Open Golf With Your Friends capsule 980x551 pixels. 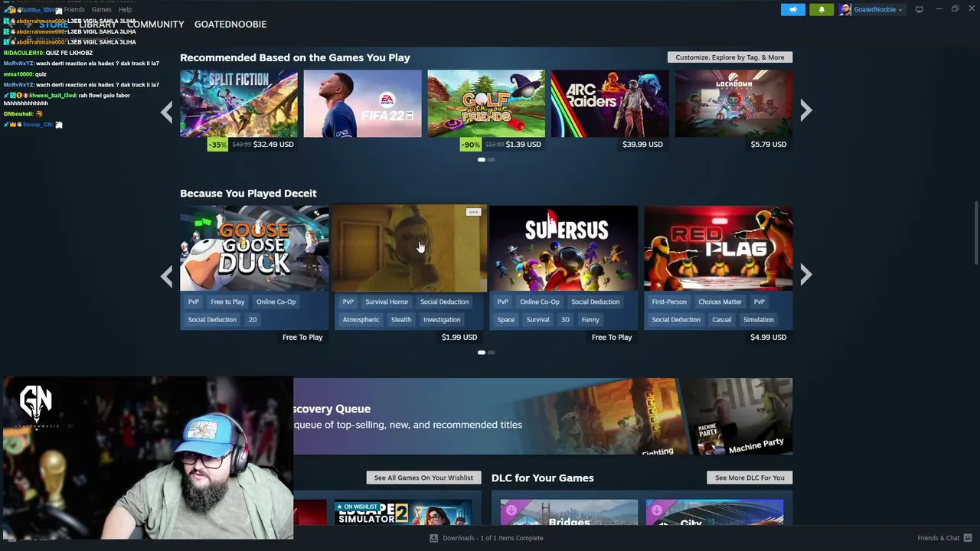point(486,103)
